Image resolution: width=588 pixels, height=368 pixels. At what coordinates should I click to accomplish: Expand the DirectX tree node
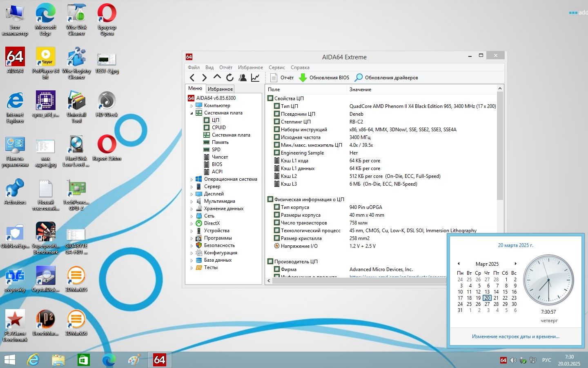pos(192,224)
